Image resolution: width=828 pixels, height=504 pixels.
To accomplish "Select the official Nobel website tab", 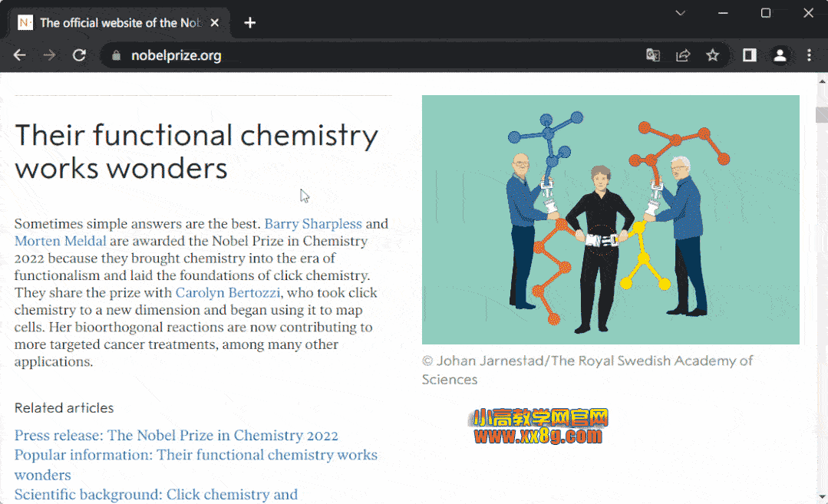I will (x=120, y=23).
